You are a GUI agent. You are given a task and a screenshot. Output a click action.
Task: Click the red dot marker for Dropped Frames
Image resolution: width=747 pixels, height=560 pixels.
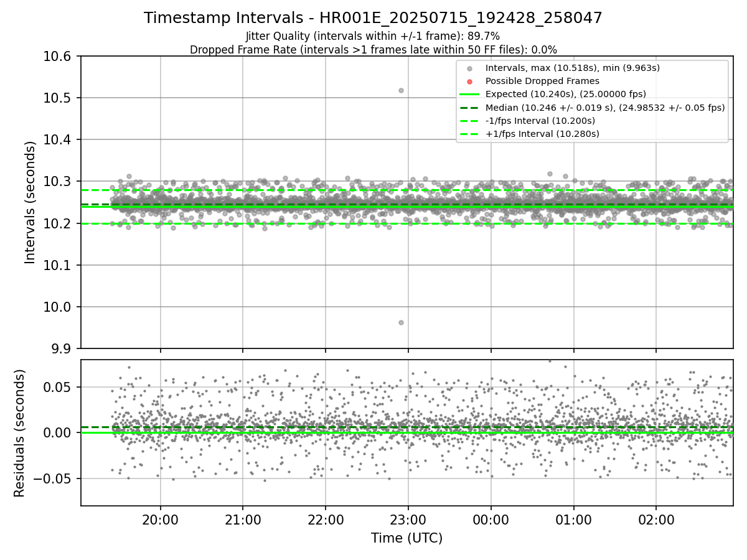(x=470, y=82)
